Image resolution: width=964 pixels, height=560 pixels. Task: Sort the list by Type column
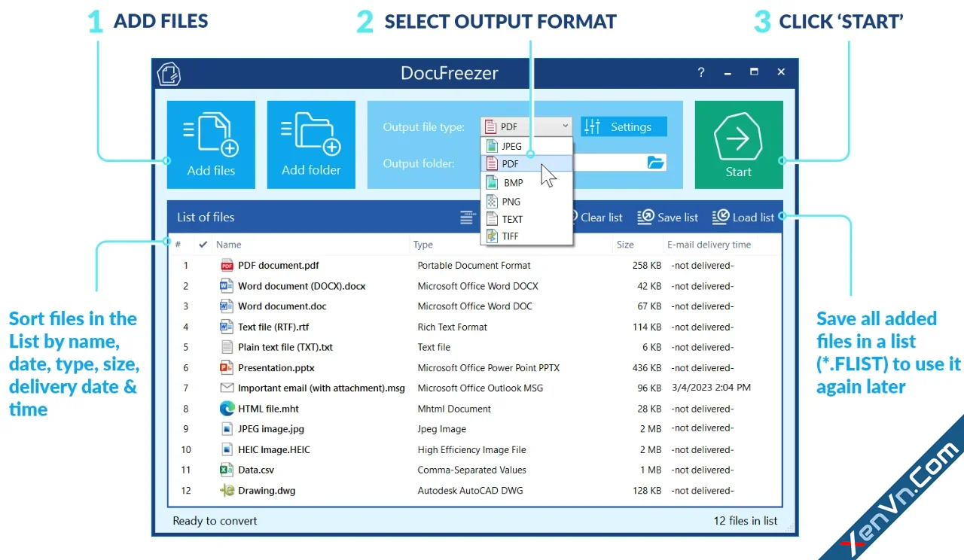423,245
